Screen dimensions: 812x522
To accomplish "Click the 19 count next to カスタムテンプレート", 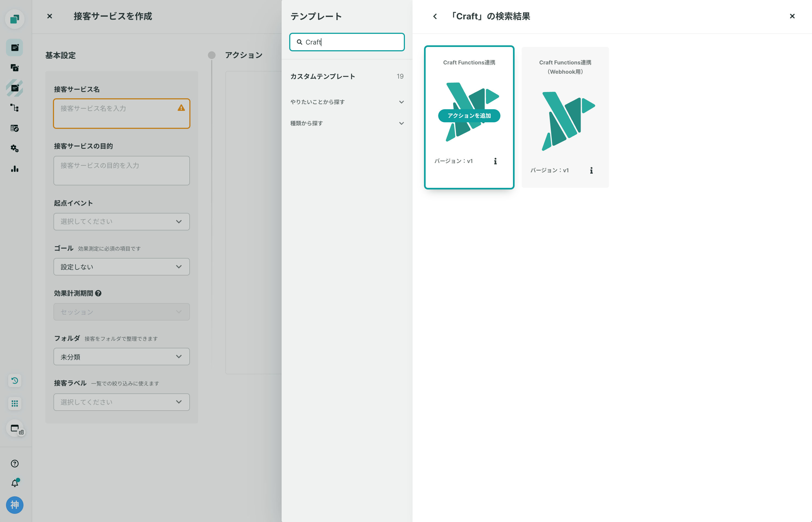I will coord(400,76).
